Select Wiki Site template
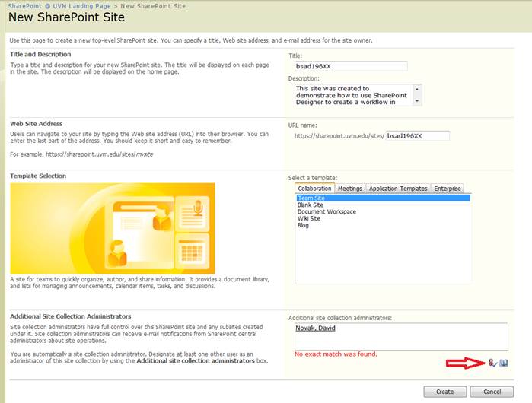 coord(309,219)
